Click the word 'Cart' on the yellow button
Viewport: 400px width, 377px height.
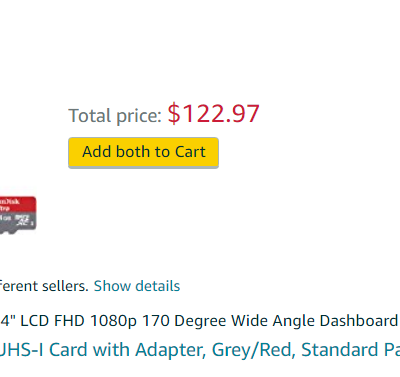click(x=190, y=152)
